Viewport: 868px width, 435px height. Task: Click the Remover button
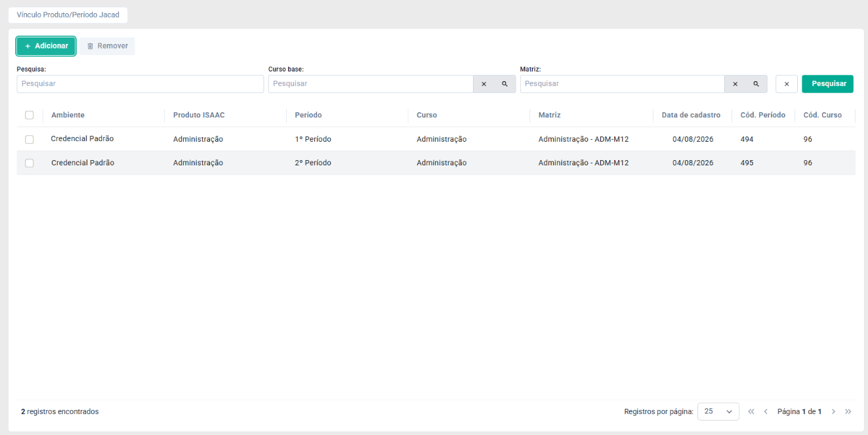(x=108, y=46)
